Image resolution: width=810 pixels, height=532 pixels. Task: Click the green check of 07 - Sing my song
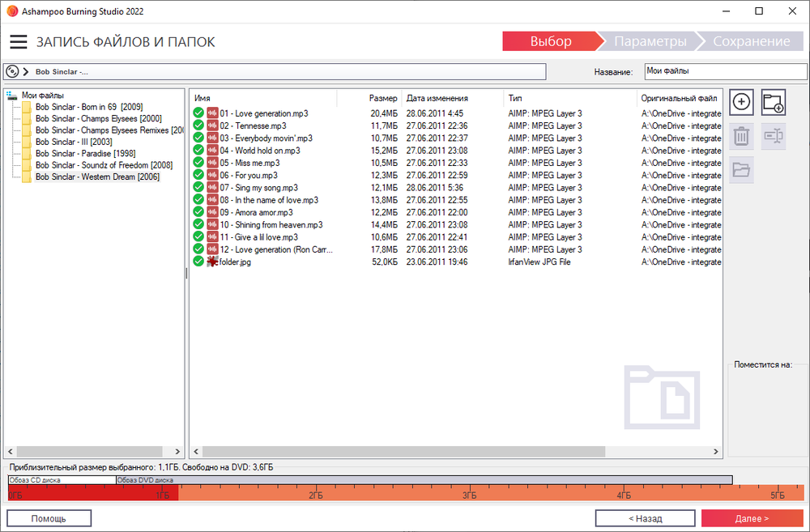coord(198,188)
